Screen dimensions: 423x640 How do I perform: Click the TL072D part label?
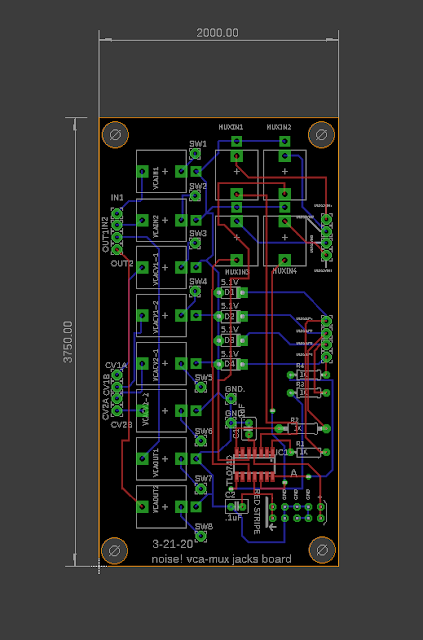(229, 471)
